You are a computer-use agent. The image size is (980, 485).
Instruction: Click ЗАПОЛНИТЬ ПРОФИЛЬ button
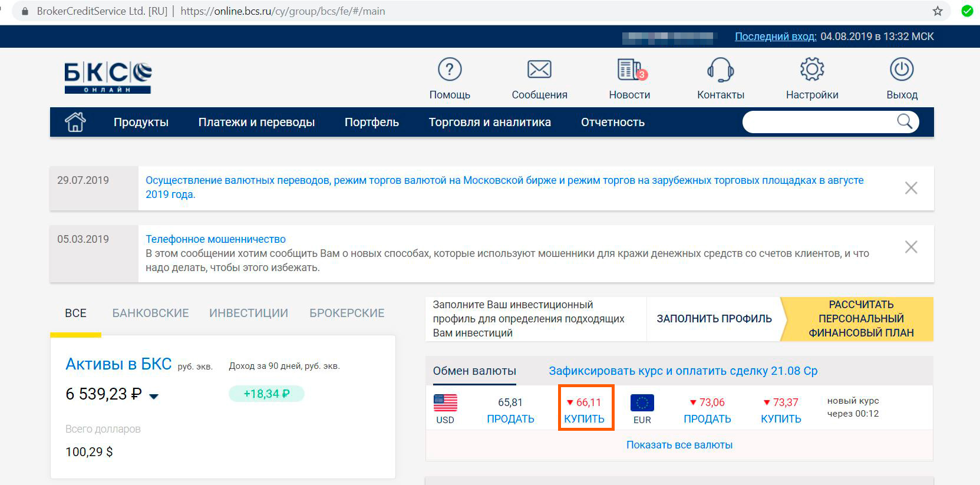(x=714, y=319)
